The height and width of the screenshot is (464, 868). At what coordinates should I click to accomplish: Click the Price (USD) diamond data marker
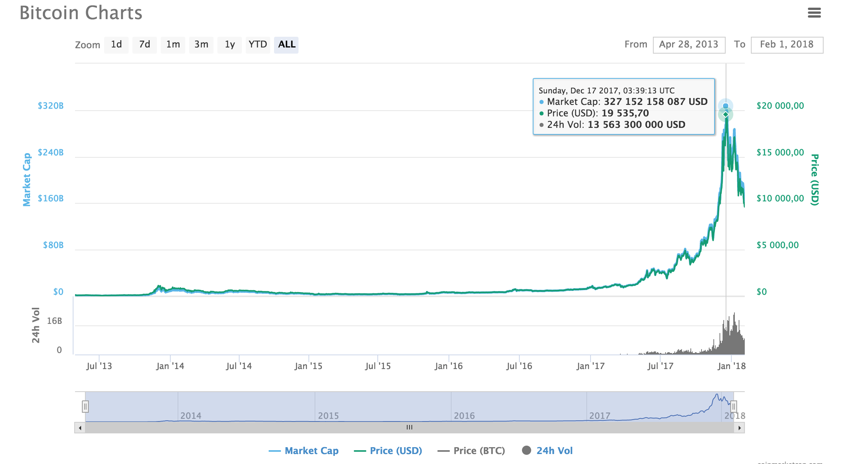[x=726, y=114]
